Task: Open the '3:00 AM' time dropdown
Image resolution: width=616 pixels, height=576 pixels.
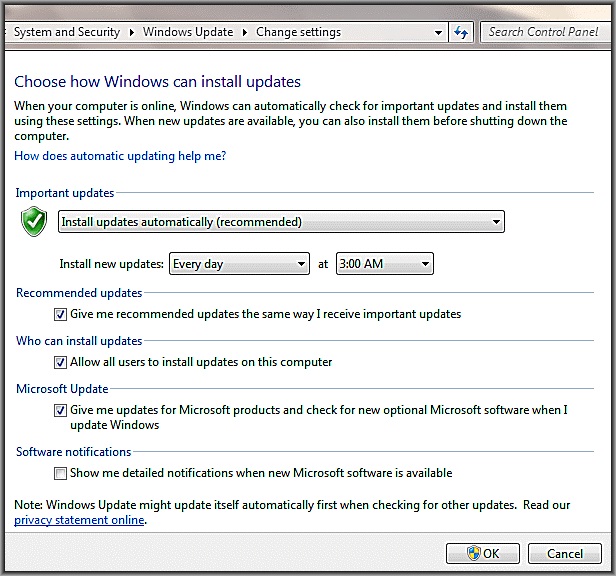Action: pyautogui.click(x=384, y=264)
